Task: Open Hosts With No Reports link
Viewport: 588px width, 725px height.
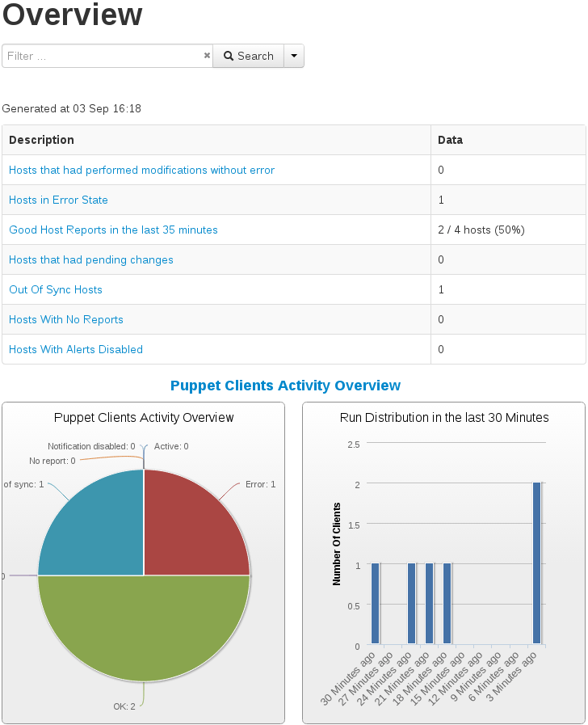Action: (x=66, y=320)
